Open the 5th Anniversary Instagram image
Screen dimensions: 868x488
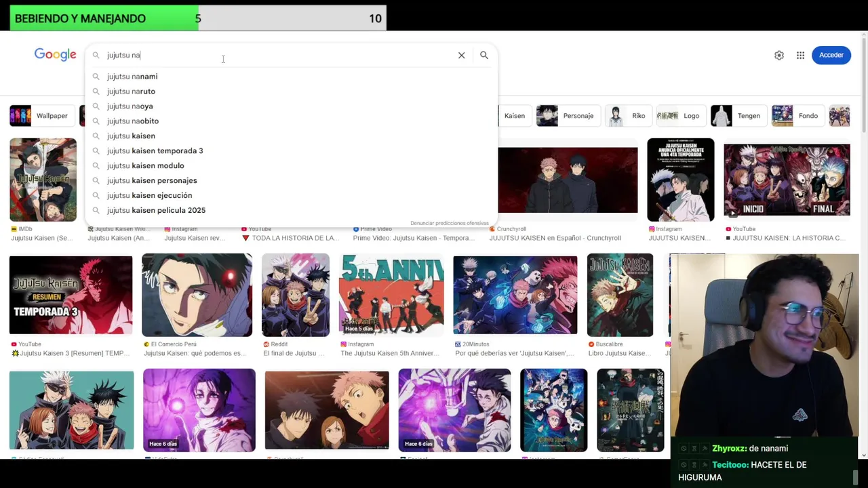tap(391, 295)
